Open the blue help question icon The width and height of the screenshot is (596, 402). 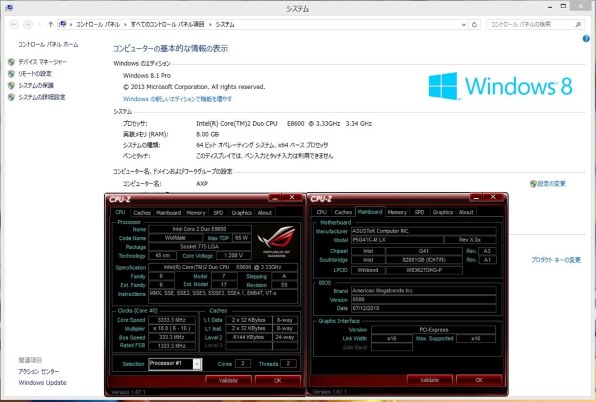click(x=586, y=39)
